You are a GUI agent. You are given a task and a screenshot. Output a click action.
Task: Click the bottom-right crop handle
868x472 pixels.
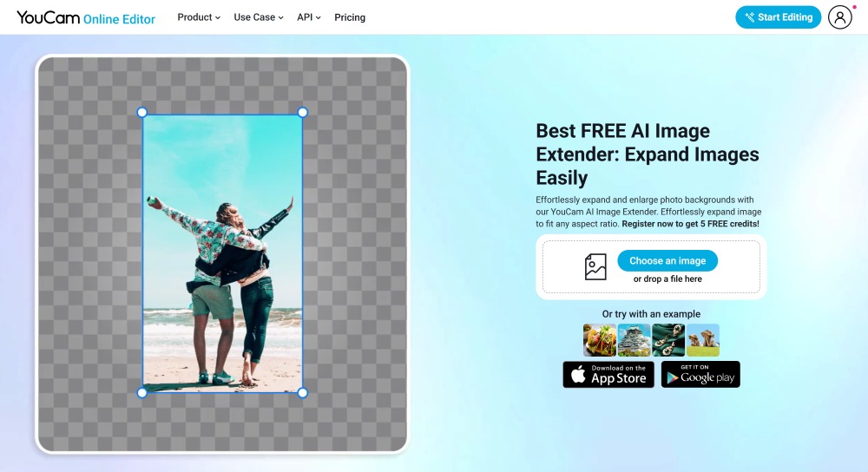tap(303, 393)
